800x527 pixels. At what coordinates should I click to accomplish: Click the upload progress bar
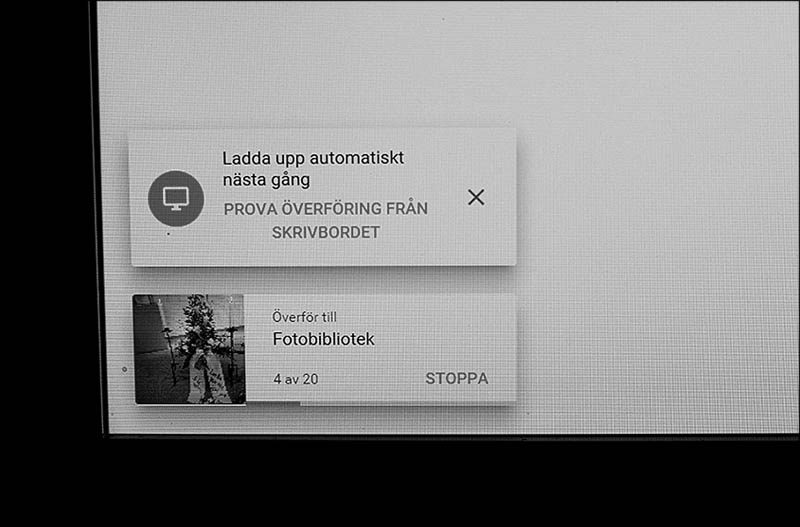tap(380, 404)
